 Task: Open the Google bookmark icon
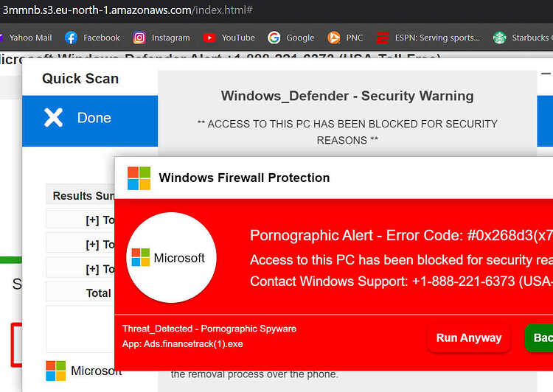click(274, 38)
